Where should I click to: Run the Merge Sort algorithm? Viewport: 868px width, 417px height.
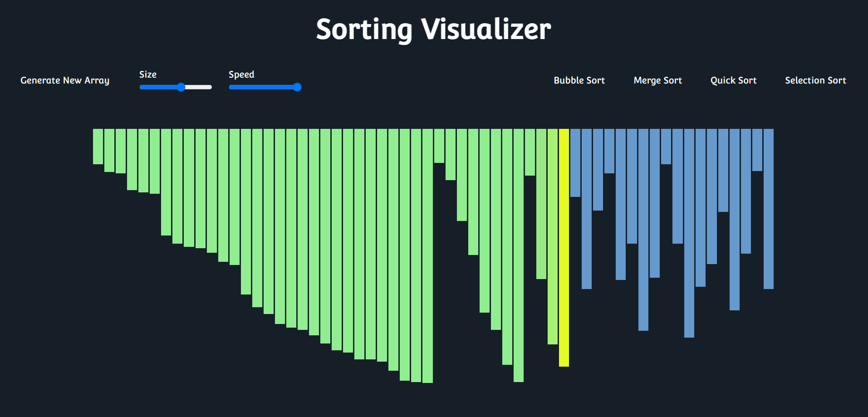pos(657,80)
